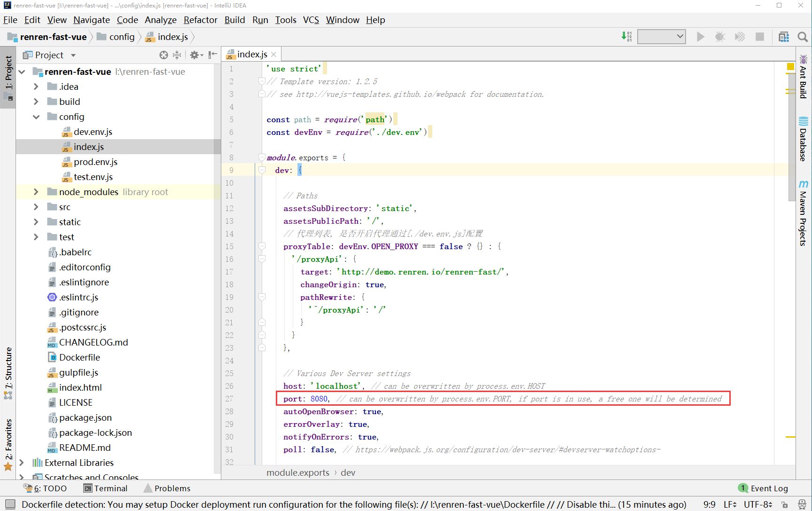The image size is (812, 511).
Task: Expand the node_modules folder
Action: [36, 192]
